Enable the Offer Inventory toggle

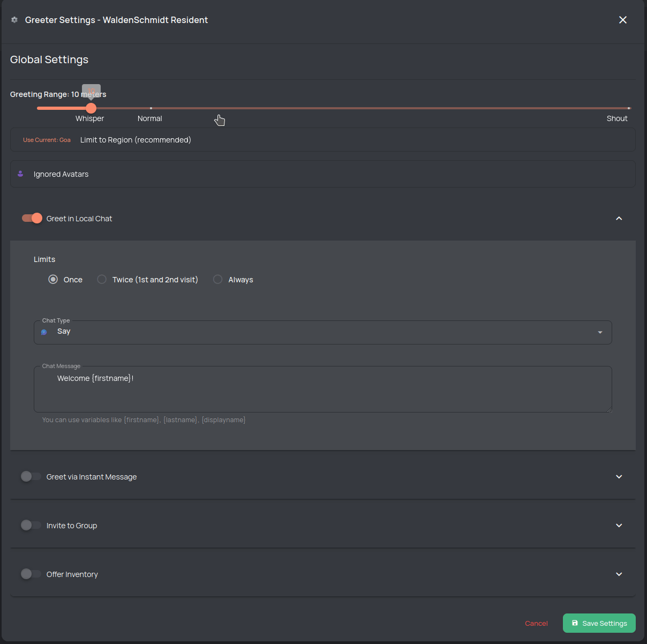pos(31,574)
